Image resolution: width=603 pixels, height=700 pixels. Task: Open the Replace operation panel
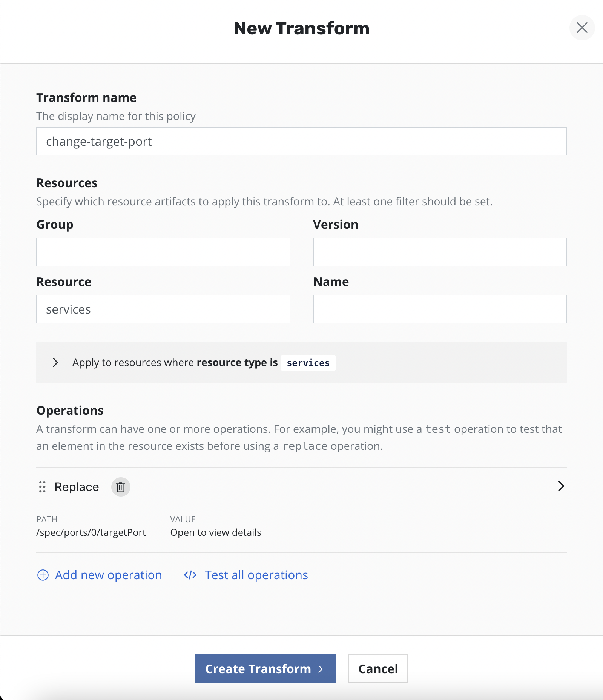[x=77, y=487]
